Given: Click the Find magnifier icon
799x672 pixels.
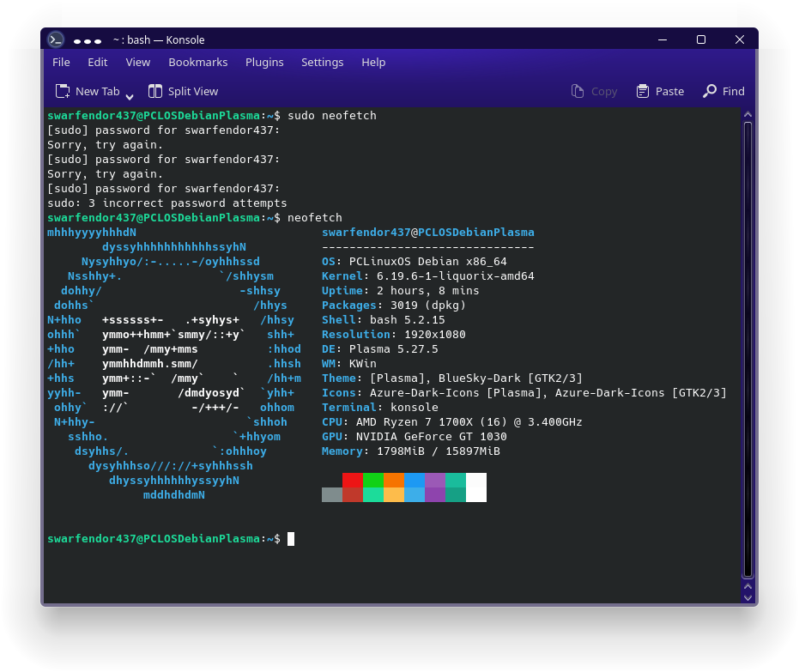Looking at the screenshot, I should point(709,91).
